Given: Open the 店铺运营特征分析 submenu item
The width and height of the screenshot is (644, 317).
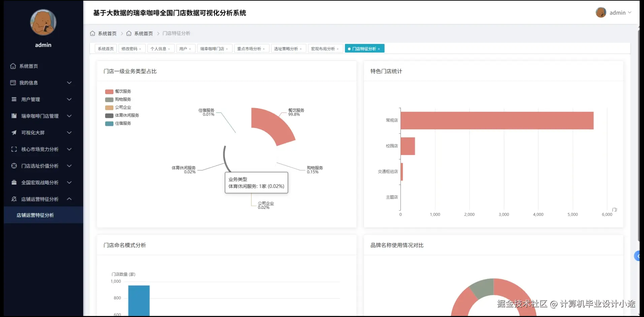Looking at the screenshot, I should coord(43,215).
